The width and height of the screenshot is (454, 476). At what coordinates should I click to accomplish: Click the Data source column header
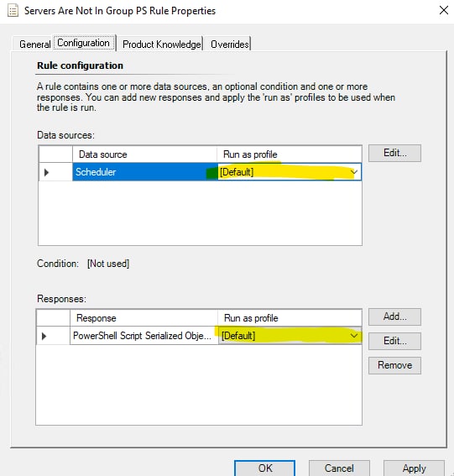click(144, 154)
